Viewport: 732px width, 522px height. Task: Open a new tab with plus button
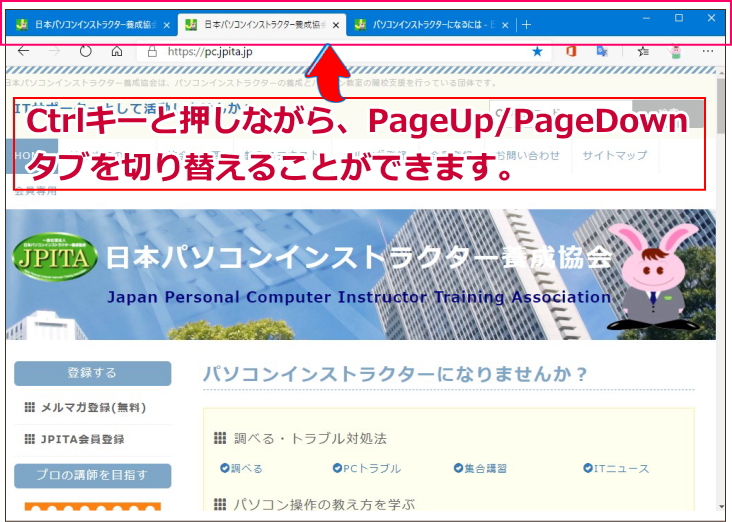[x=527, y=24]
